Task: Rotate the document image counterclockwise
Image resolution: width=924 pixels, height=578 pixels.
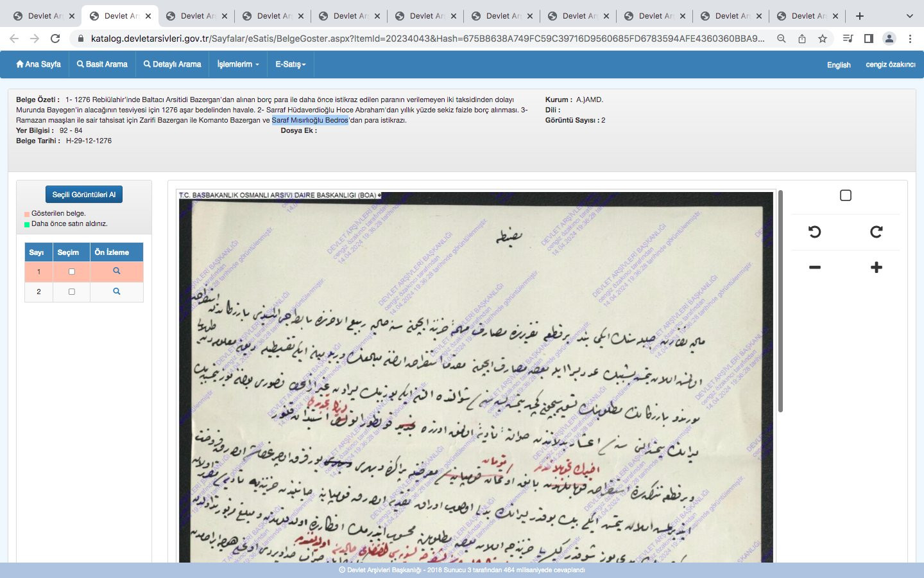Action: (814, 232)
